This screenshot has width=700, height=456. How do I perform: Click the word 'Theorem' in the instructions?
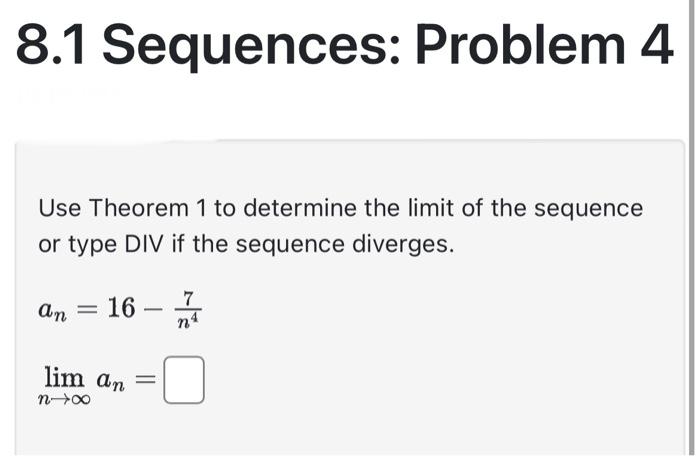tap(139, 208)
